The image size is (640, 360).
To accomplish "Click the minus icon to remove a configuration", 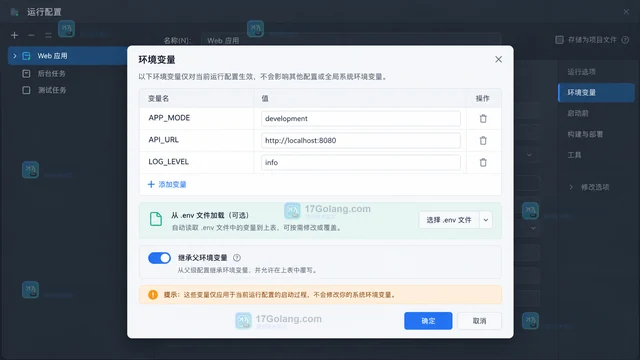I will click(31, 35).
